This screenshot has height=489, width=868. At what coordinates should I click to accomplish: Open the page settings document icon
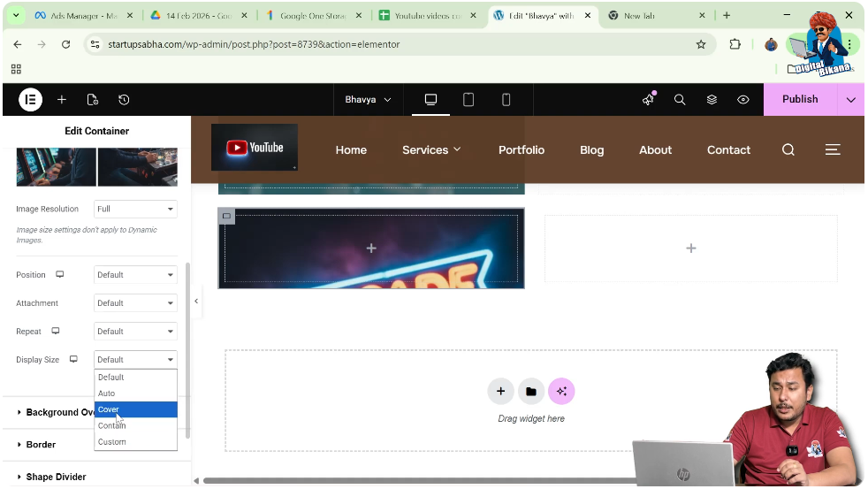93,100
